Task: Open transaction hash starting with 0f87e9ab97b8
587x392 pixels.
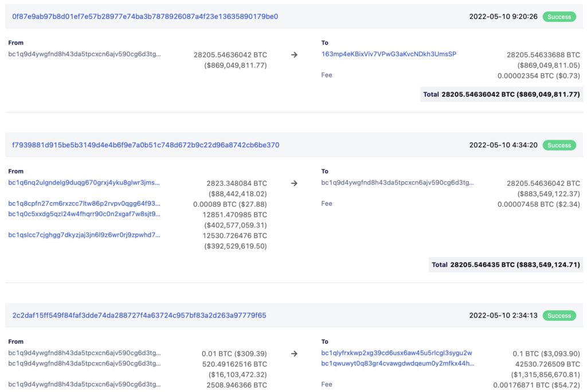Action: pos(145,17)
